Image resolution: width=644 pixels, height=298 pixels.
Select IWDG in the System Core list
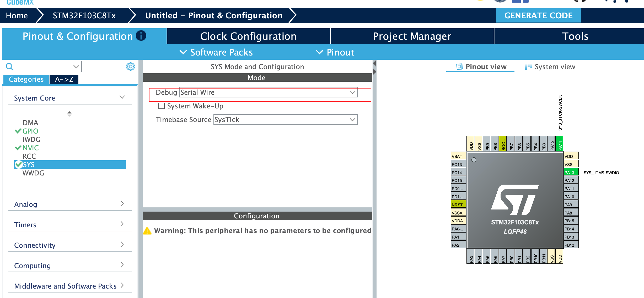31,139
